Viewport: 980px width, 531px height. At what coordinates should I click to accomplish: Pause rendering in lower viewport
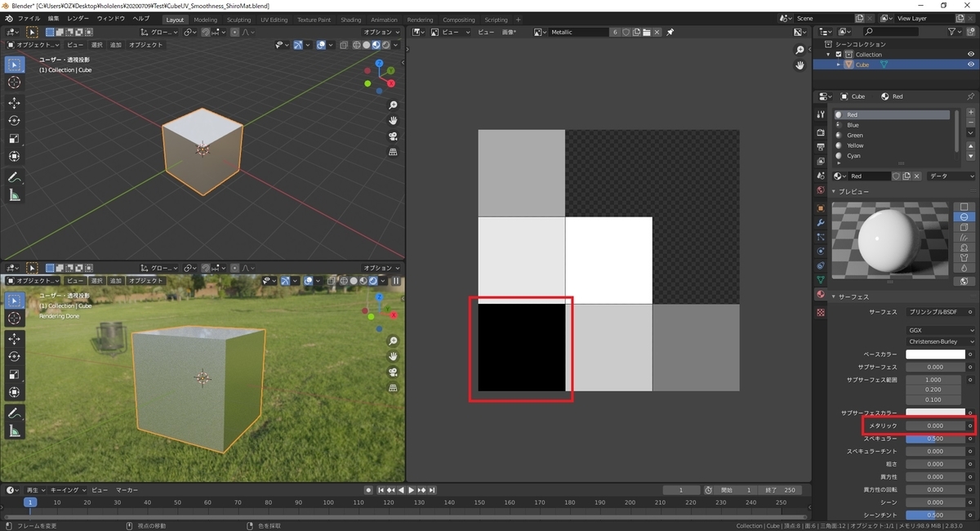[397, 280]
